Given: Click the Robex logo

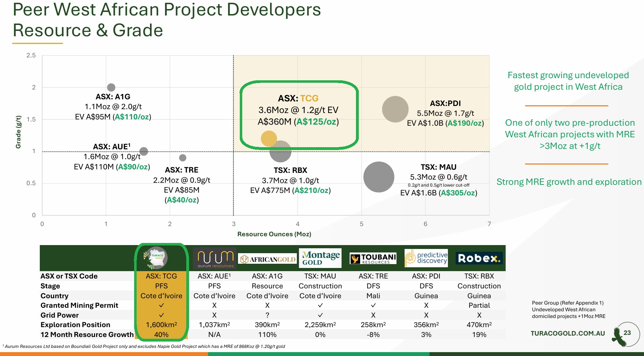Looking at the screenshot, I should tap(479, 258).
